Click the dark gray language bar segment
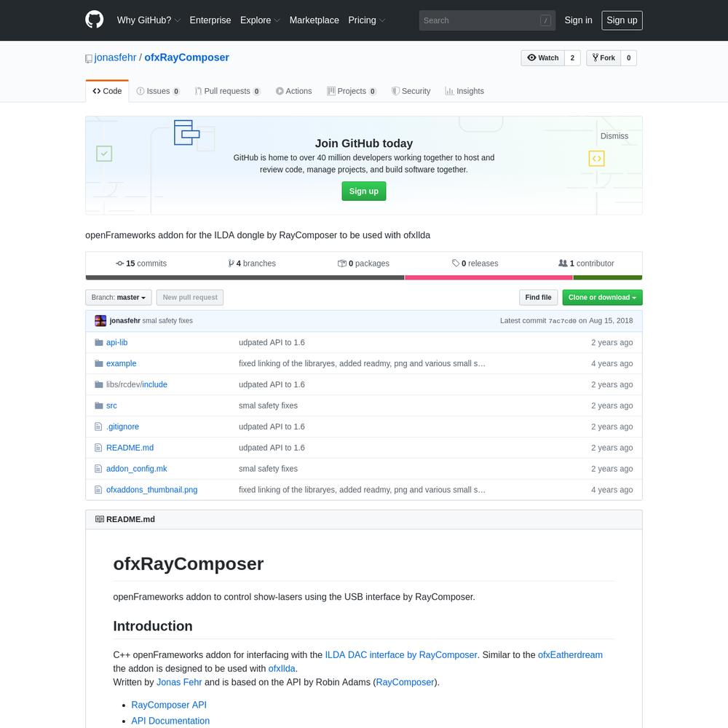 (245, 277)
